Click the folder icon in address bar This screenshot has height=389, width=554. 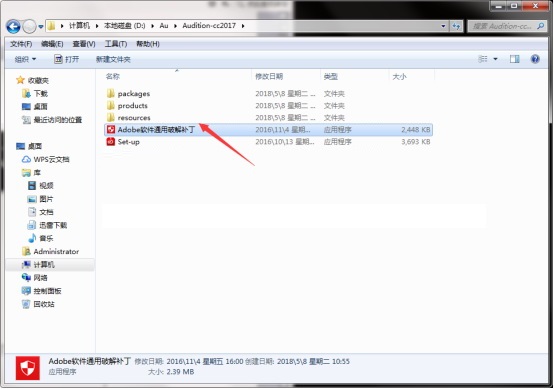point(52,26)
